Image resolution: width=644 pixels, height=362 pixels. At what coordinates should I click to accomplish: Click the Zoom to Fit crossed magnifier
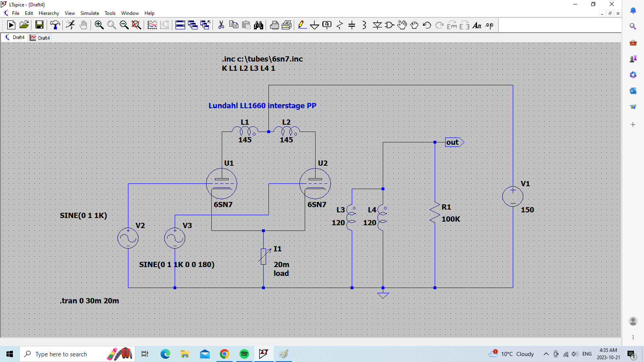(136, 25)
